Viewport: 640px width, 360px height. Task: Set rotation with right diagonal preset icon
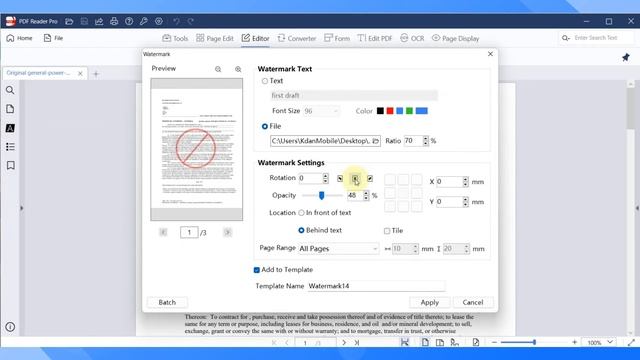pyautogui.click(x=370, y=178)
